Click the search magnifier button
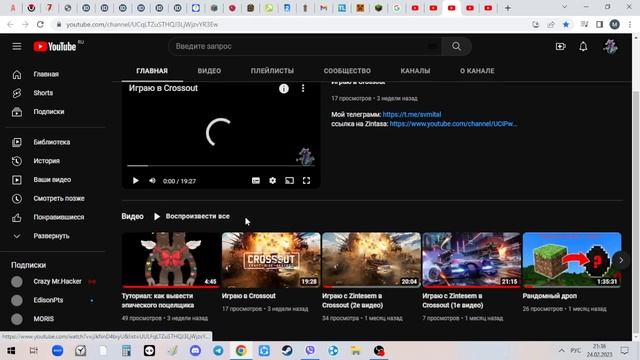Screen dimensions: 640x360 pos(456,47)
